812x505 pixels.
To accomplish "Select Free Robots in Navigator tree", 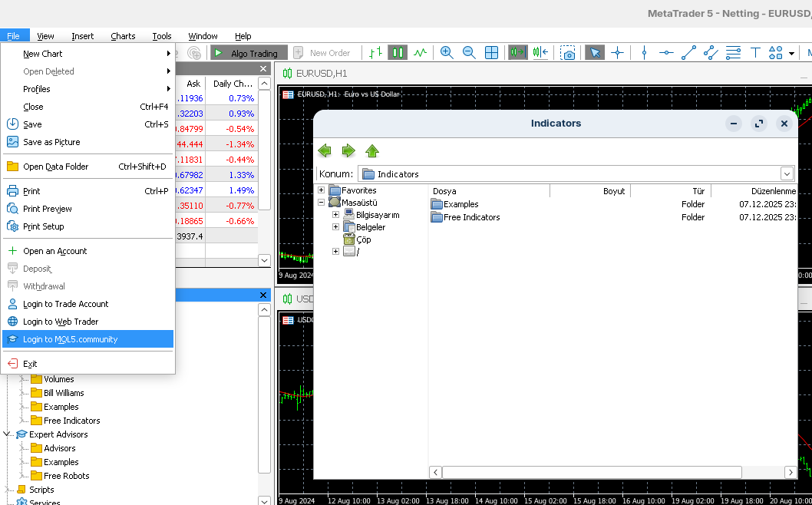I will click(66, 476).
